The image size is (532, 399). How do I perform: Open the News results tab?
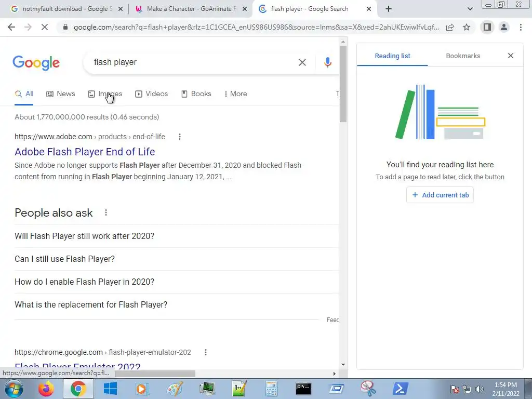pos(61,94)
